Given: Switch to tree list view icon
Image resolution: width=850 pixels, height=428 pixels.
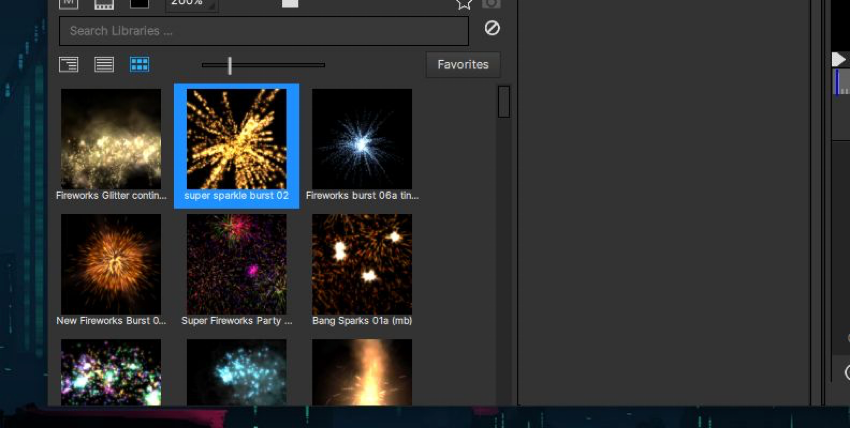Looking at the screenshot, I should coord(68,64).
